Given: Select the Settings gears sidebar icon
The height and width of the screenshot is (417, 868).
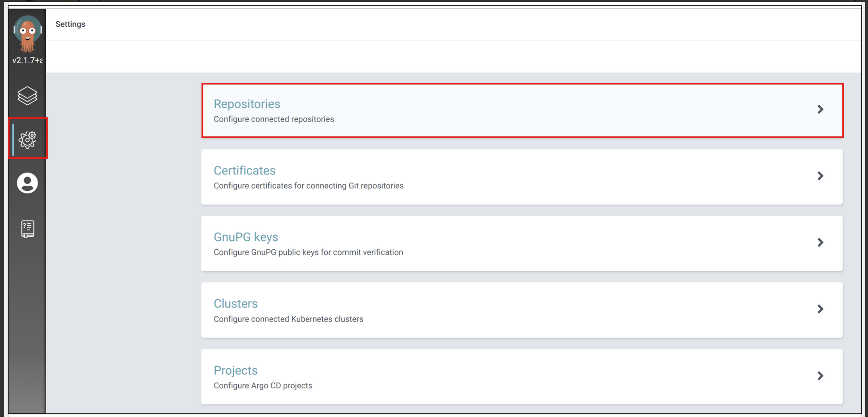Looking at the screenshot, I should (27, 140).
